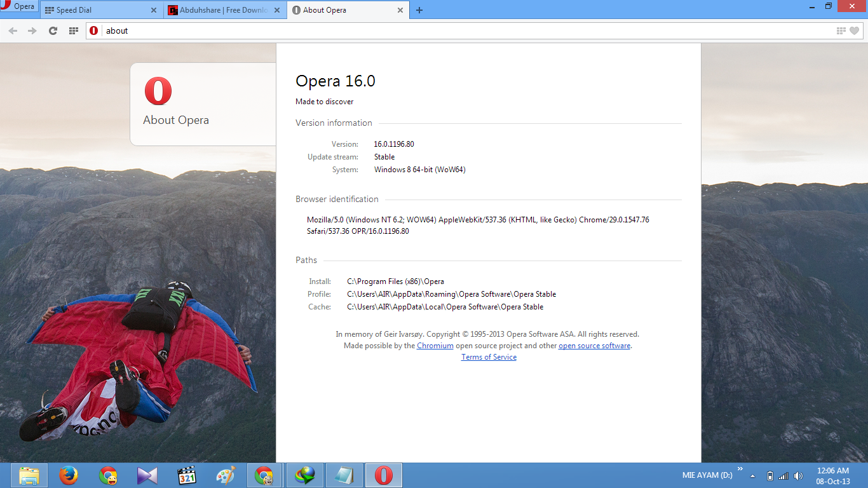The image size is (868, 488).
Task: Expand the MIE AYAM toolbar chevron
Action: click(x=740, y=470)
